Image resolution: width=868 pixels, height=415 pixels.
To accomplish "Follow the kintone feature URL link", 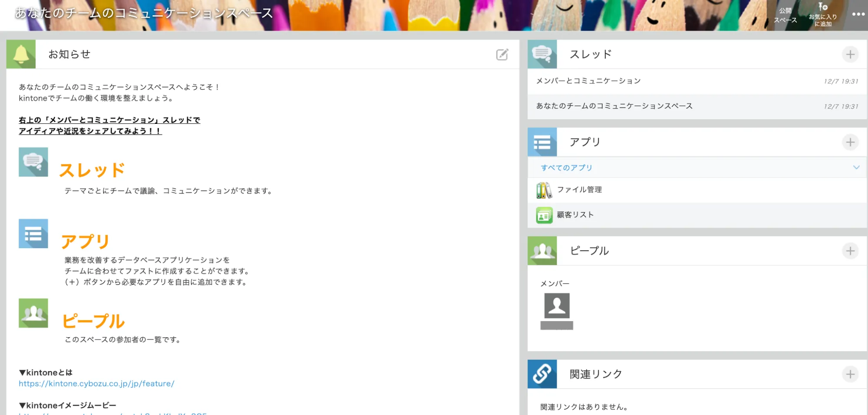I will 96,384.
